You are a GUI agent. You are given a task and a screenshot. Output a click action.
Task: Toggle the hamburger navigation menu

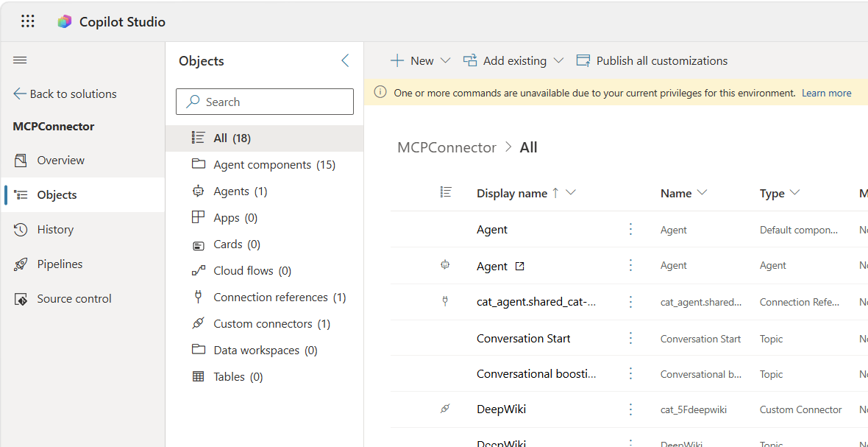pyautogui.click(x=21, y=60)
